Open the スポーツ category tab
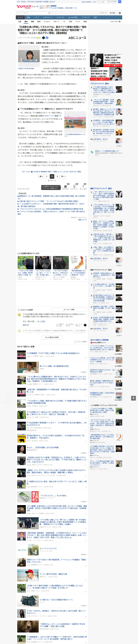Viewport: 138px width, 644px height. 56,21
